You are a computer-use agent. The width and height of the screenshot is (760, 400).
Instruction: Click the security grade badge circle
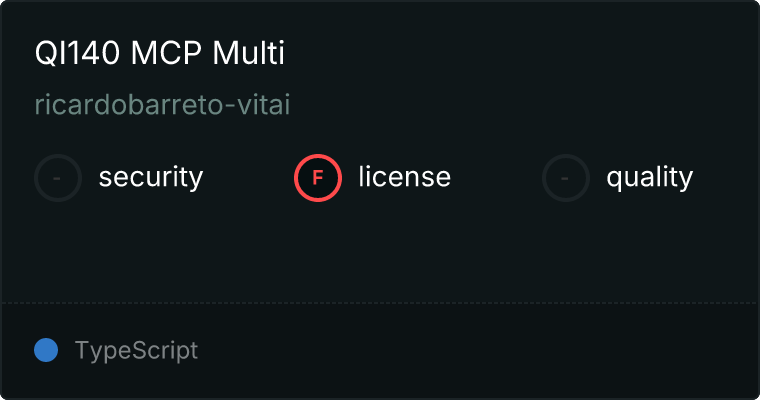pyautogui.click(x=58, y=178)
